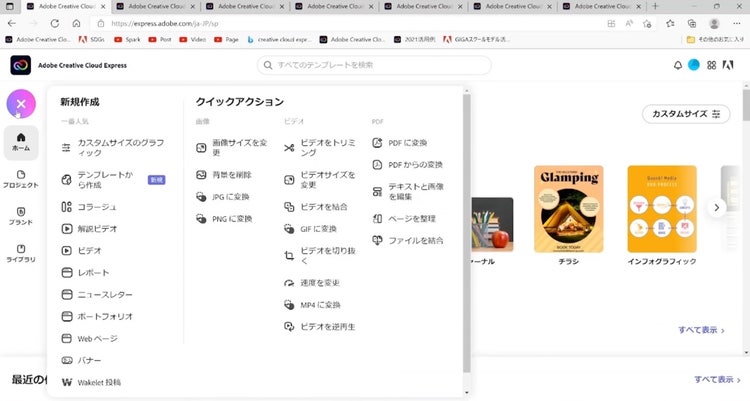Click the すべて表示 link beside 最近の heading
Viewport: 750px width, 401px height.
click(x=717, y=379)
